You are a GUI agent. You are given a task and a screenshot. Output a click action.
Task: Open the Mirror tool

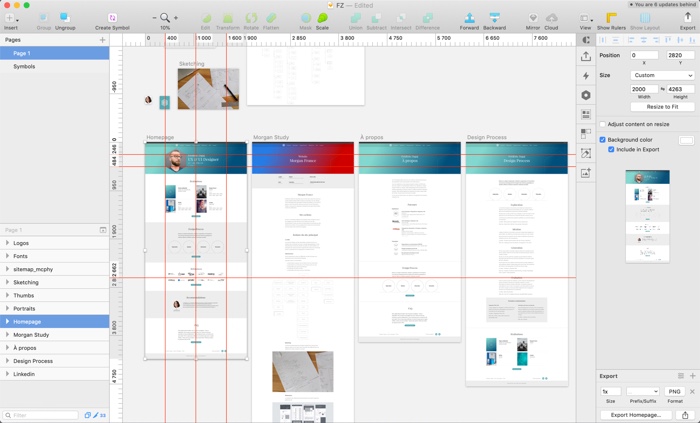pos(532,18)
